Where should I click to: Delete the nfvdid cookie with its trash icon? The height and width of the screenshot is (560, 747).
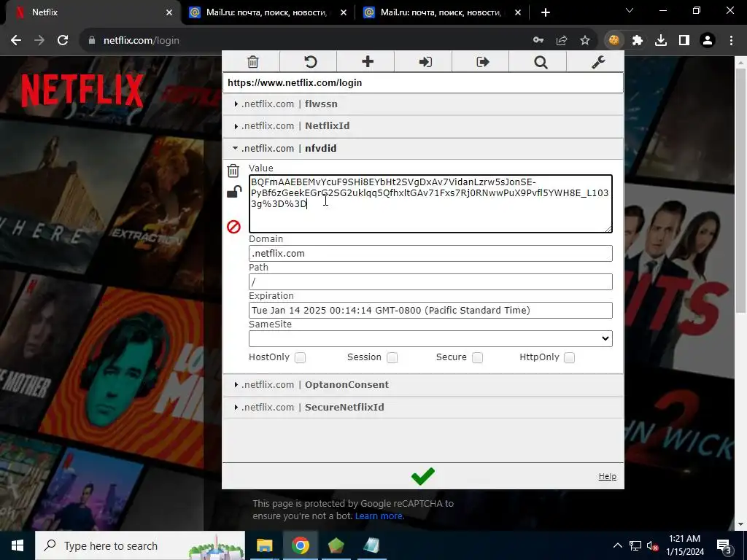click(x=233, y=171)
